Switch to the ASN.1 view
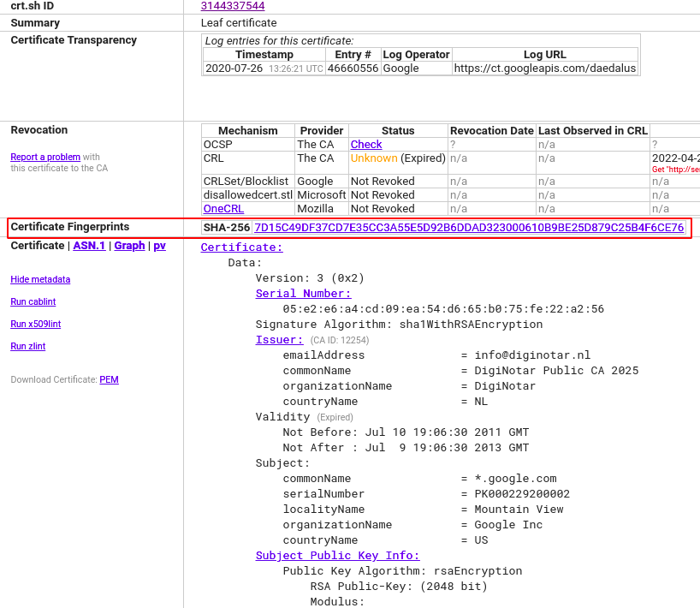 (89, 246)
